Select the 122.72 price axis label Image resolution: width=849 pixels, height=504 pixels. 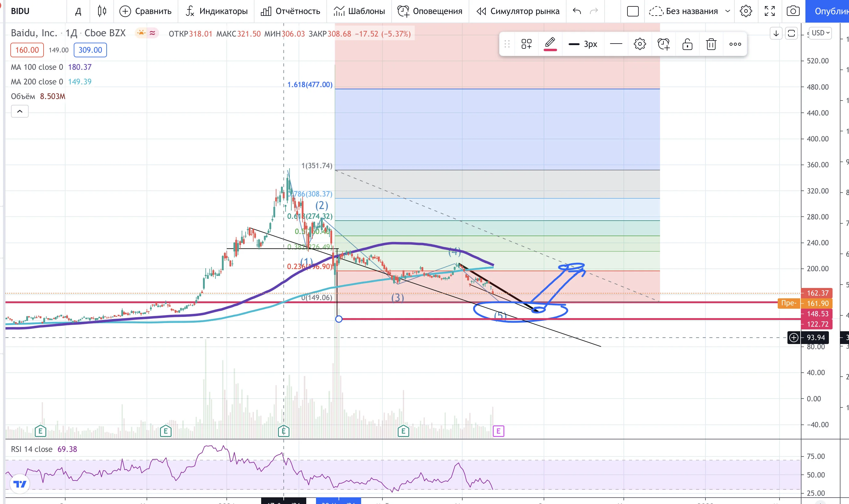click(817, 324)
